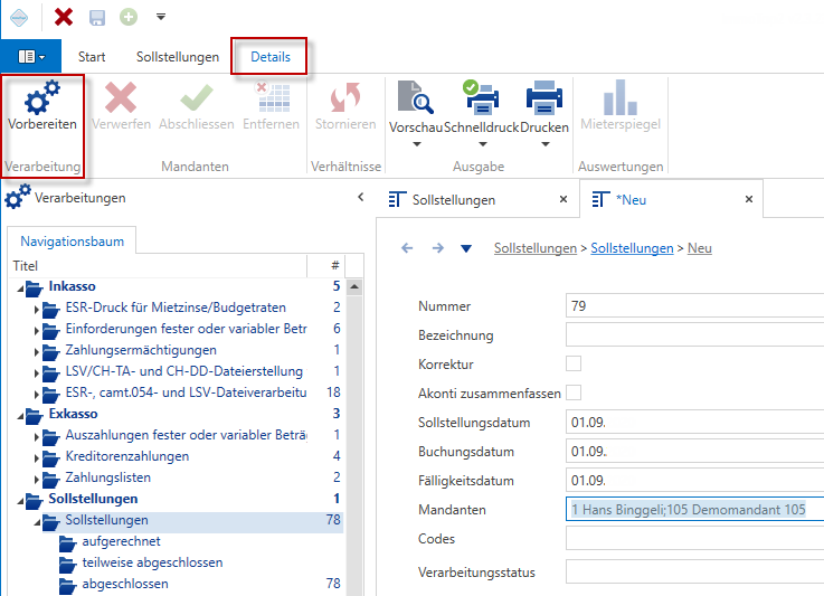Click the Exkasso folder icon
This screenshot has width=824, height=596.
point(34,416)
